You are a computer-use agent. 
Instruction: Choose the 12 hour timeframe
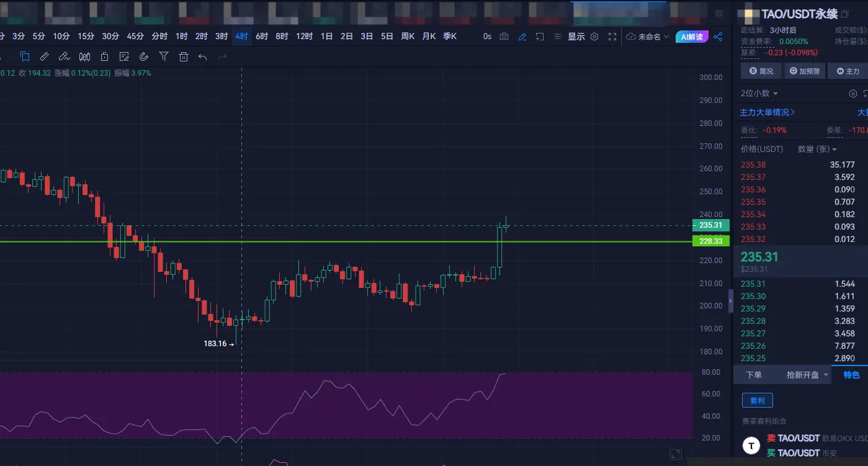coord(304,37)
